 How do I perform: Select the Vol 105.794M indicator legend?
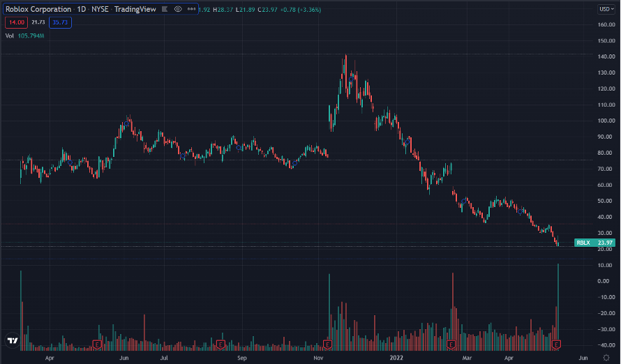pos(25,36)
